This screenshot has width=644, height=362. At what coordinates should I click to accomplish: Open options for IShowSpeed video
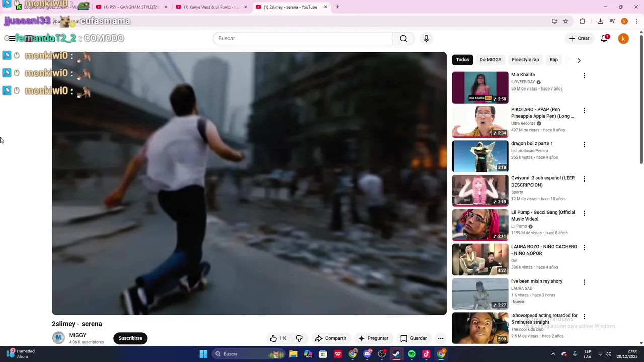[584, 316]
